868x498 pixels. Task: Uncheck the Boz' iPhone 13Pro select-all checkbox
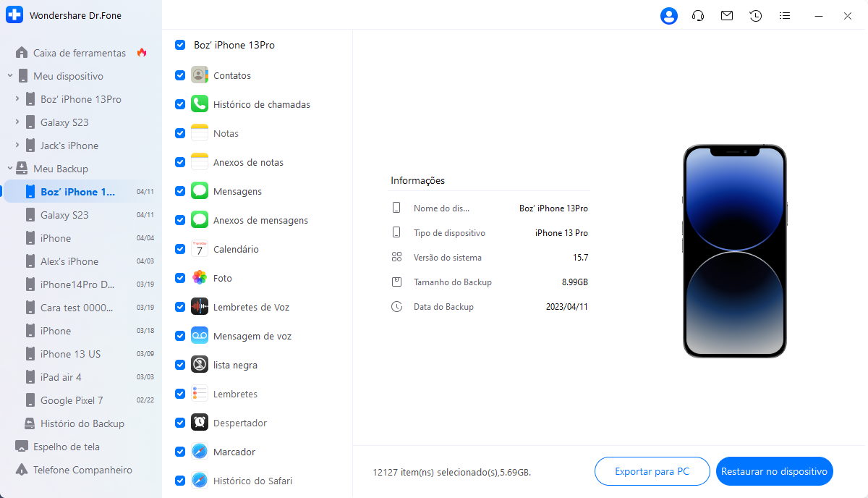pos(180,45)
